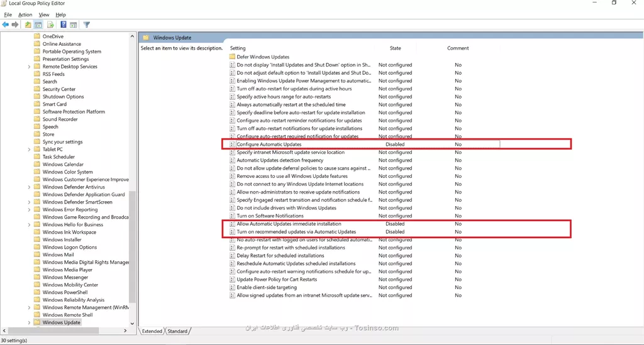Click the Windows Mail folder icon
Screen dimensions: 644x345
point(37,255)
